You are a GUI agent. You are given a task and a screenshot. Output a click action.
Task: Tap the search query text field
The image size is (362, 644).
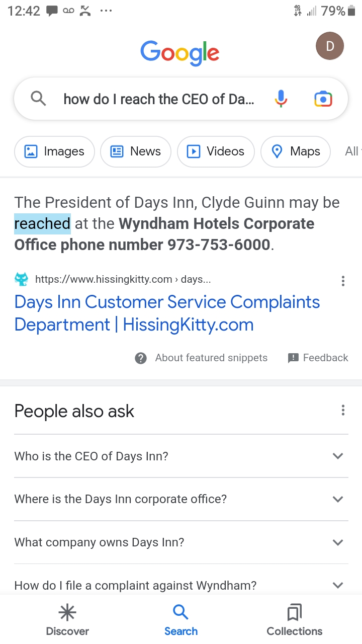159,99
